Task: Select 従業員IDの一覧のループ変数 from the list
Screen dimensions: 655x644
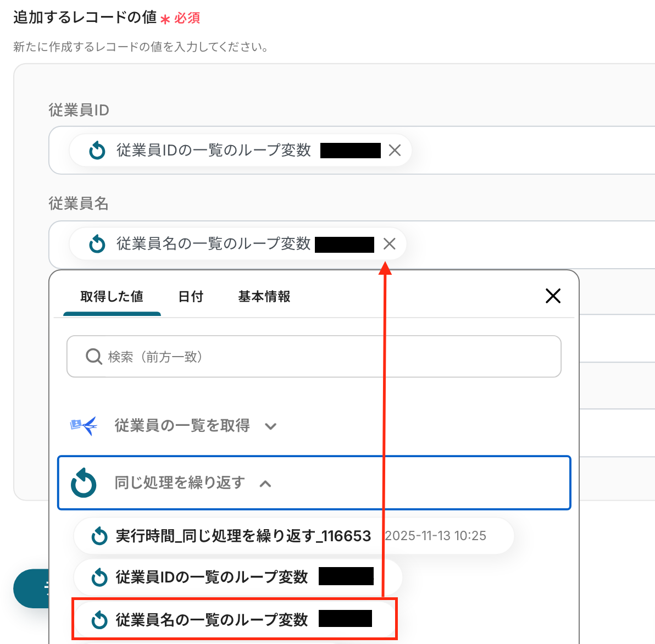Action: tap(238, 577)
